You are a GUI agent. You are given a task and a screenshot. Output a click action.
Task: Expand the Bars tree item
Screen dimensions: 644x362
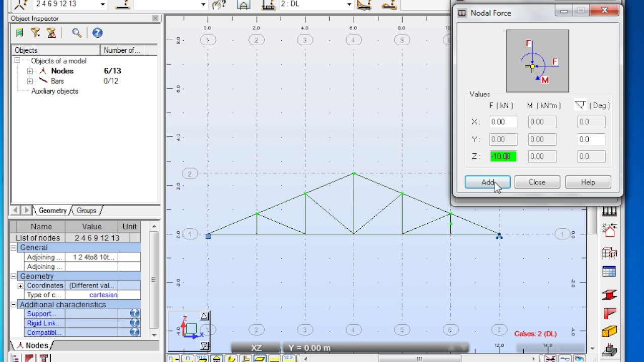pos(30,81)
